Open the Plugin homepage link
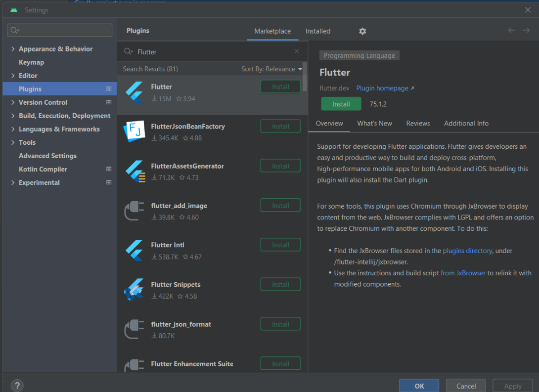 385,88
